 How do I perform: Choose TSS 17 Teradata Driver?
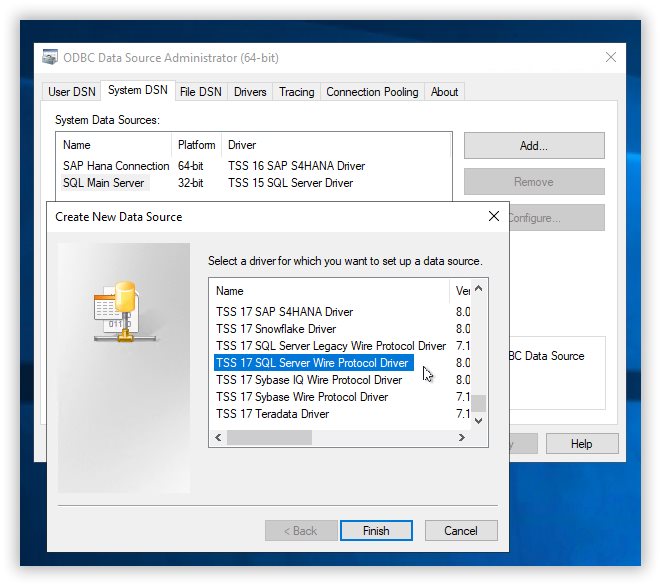[272, 414]
